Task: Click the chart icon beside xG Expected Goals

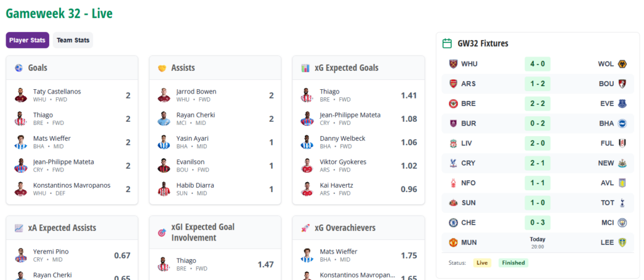Action: click(x=305, y=68)
